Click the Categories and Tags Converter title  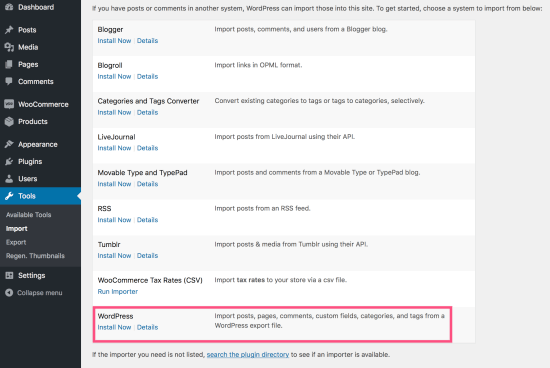pyautogui.click(x=148, y=101)
